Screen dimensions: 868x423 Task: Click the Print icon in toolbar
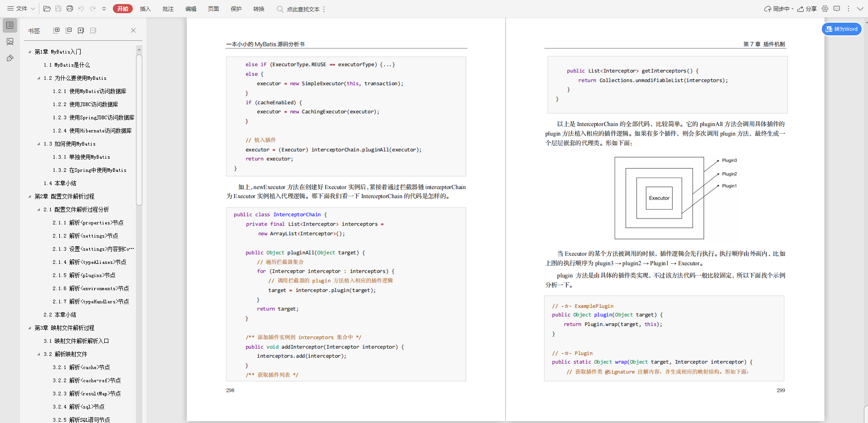(x=69, y=9)
